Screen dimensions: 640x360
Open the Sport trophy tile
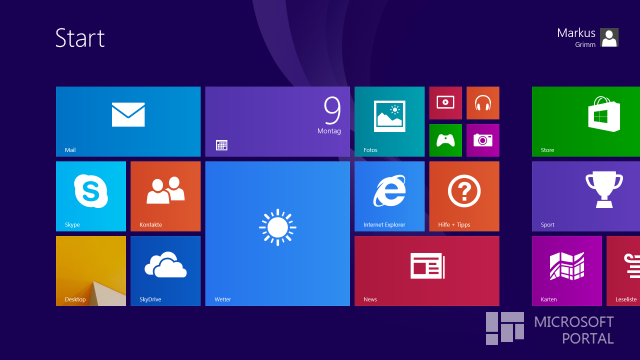[586, 196]
